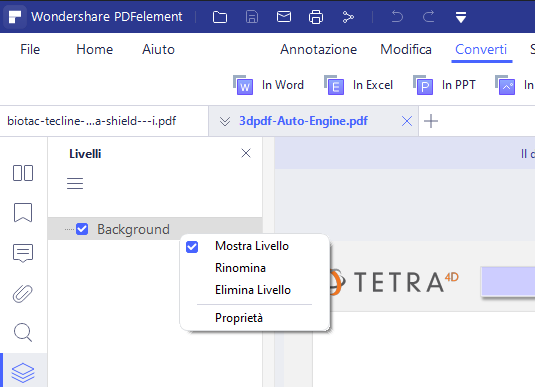535x387 pixels.
Task: Open the File menu
Action: click(30, 49)
